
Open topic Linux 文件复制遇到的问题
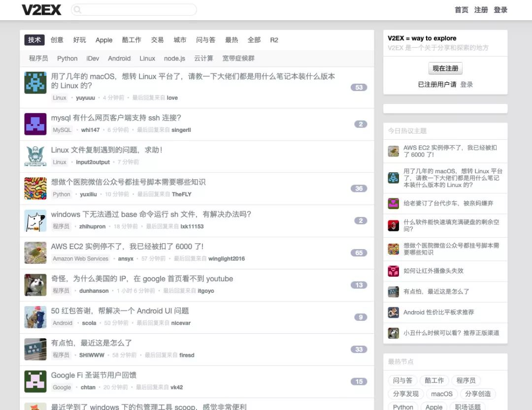(x=106, y=150)
